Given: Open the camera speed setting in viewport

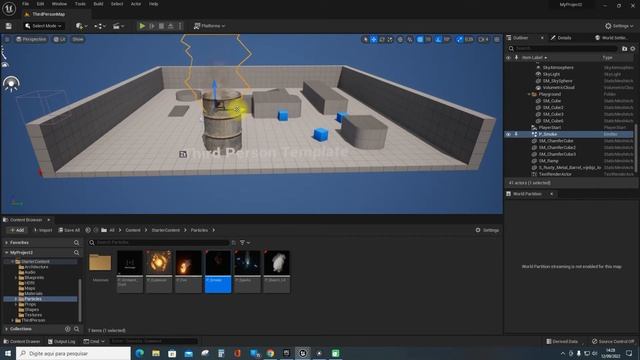Looking at the screenshot, I should [483, 39].
